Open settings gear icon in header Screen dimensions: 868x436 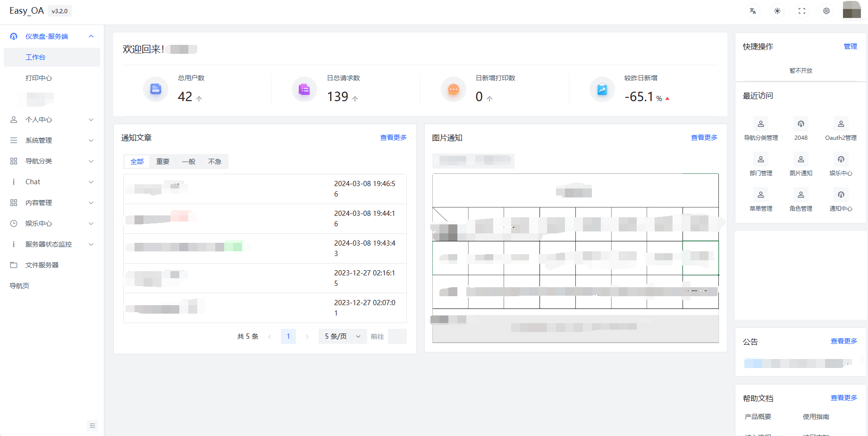(x=826, y=11)
